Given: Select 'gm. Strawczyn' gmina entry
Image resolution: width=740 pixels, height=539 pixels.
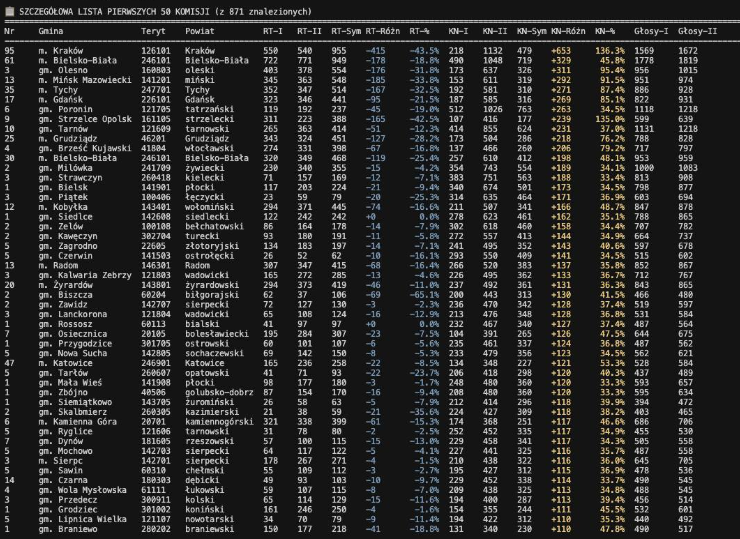Looking at the screenshot, I should coord(70,177).
